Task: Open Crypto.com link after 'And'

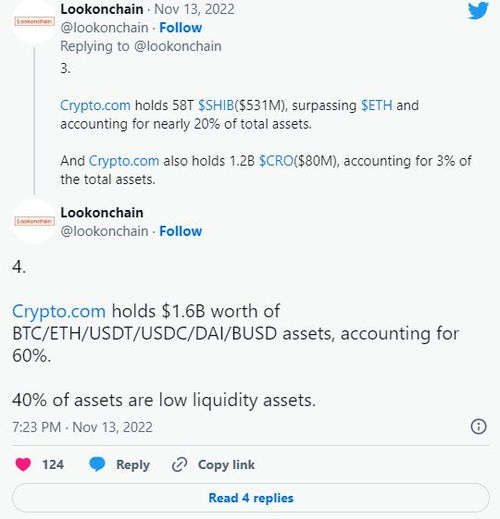Action: coord(124,161)
